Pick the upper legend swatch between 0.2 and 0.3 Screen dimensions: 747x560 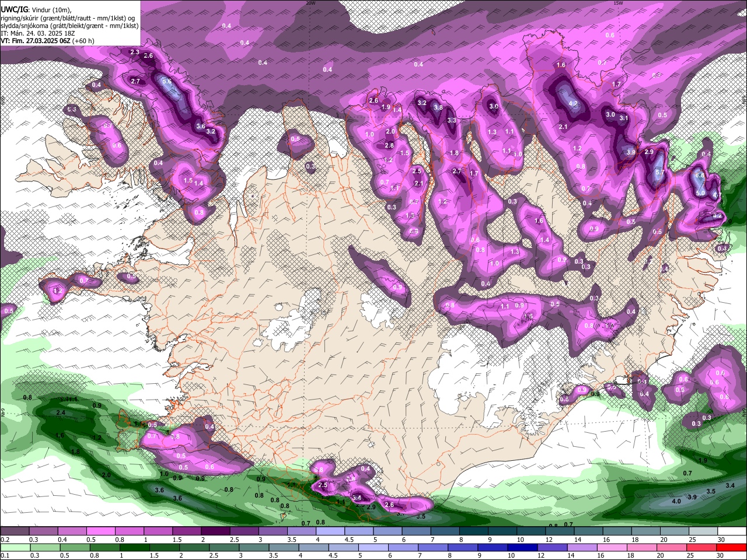pos(15,531)
